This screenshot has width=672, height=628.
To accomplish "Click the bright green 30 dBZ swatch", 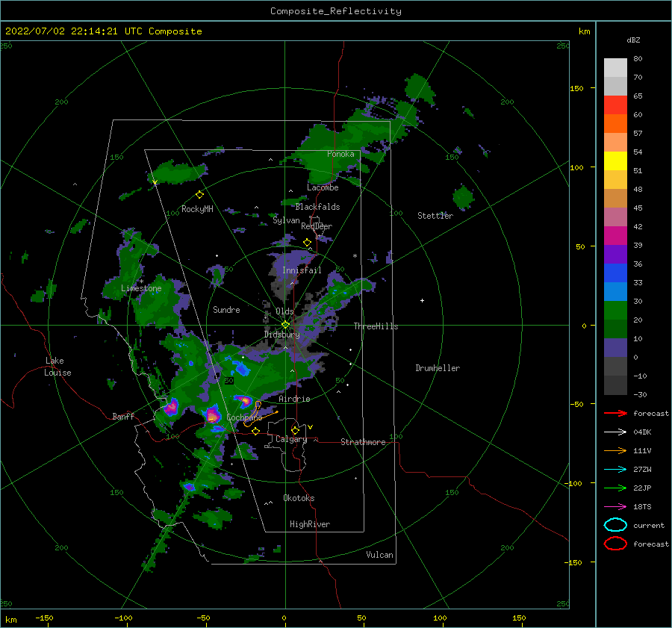I will click(x=615, y=310).
